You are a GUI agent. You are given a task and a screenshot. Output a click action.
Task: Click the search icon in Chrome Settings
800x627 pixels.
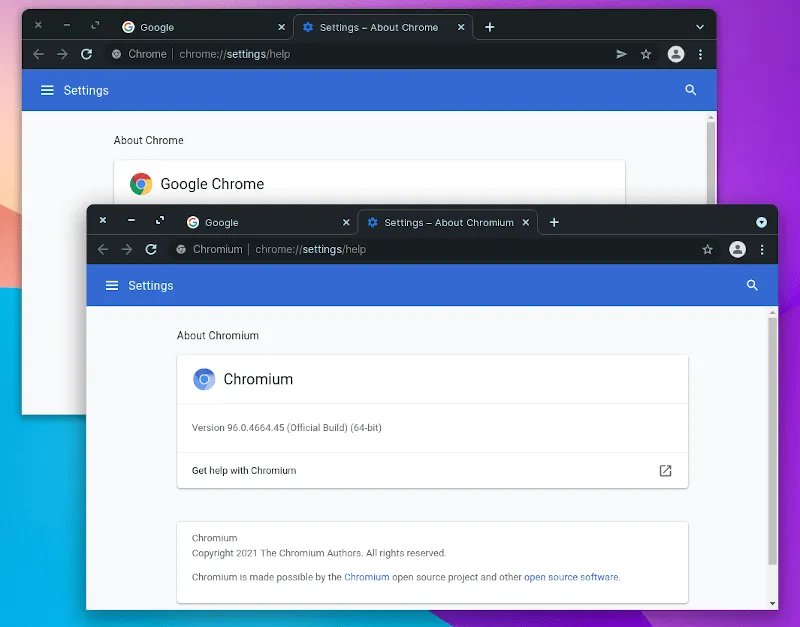(x=690, y=90)
